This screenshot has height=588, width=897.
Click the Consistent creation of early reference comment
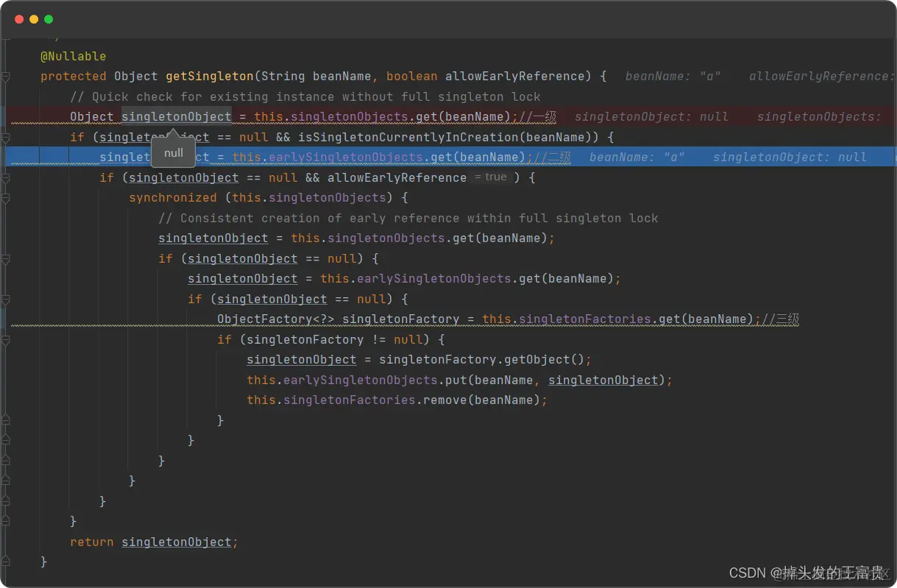(408, 218)
